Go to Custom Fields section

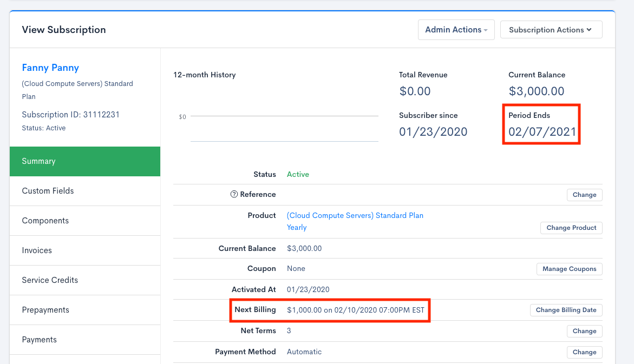(x=85, y=191)
